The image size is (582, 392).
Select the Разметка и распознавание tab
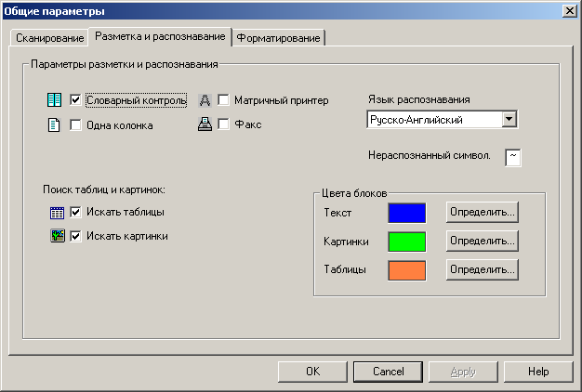[x=160, y=36]
